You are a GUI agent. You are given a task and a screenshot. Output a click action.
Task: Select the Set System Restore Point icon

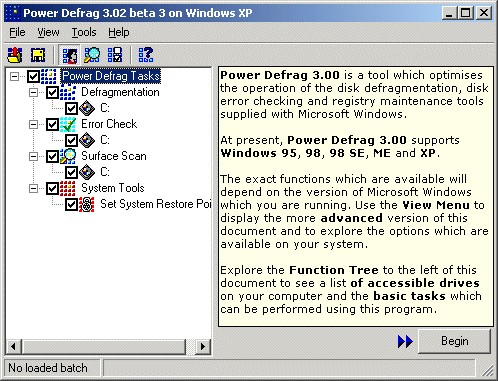coord(87,204)
